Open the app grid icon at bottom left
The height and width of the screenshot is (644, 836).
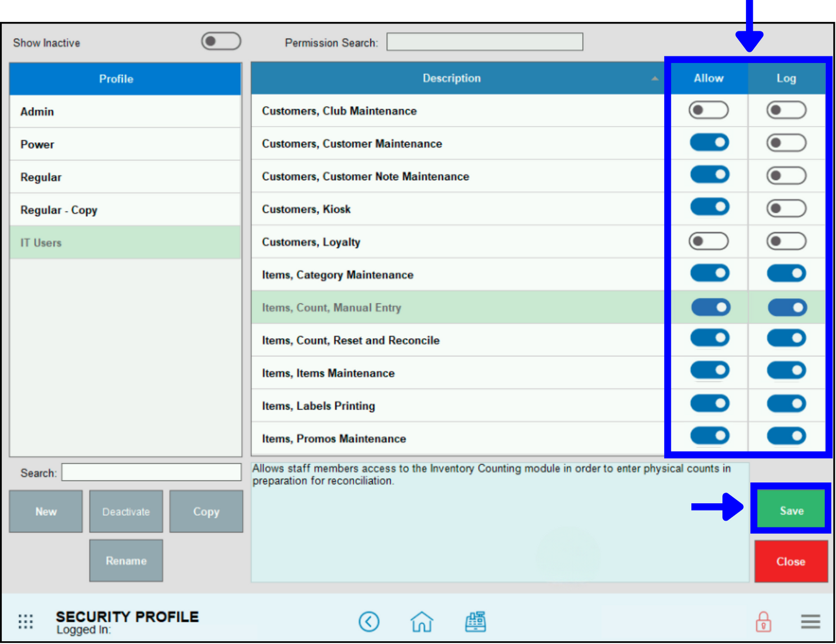pos(25,621)
